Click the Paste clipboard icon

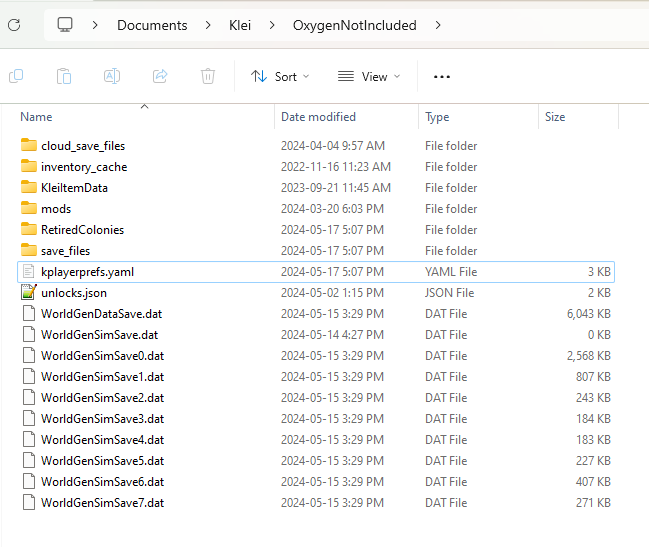click(64, 76)
